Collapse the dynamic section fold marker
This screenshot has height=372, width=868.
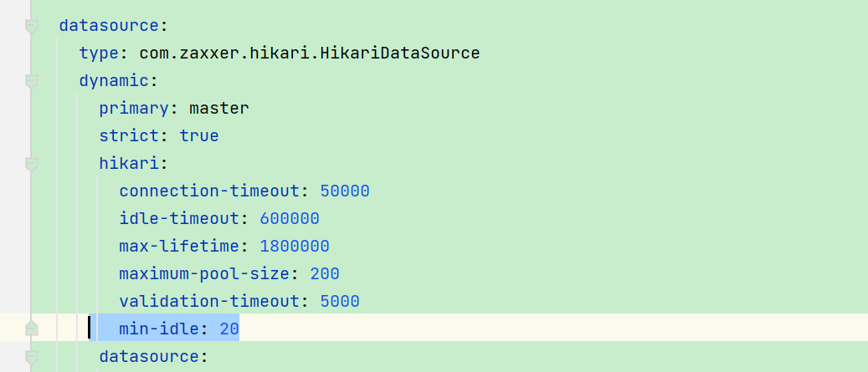pyautogui.click(x=32, y=81)
